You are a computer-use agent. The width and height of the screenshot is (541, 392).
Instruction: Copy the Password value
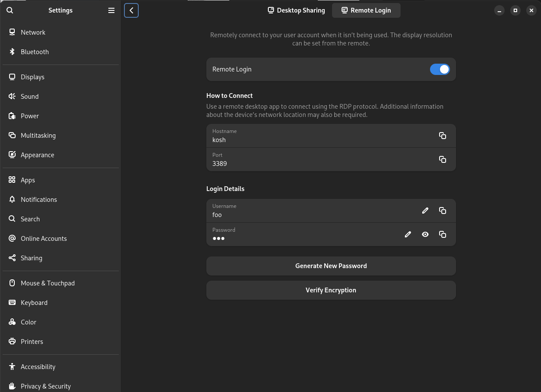pos(442,234)
